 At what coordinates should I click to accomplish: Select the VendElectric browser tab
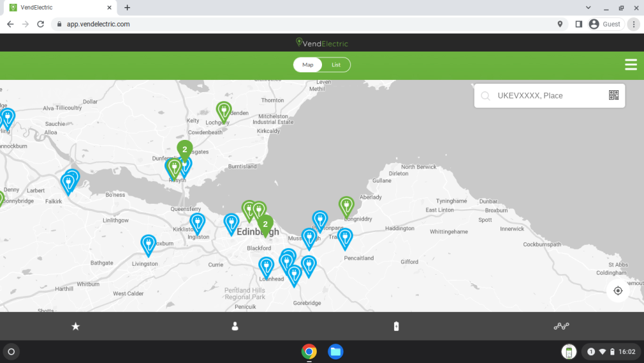pos(59,7)
